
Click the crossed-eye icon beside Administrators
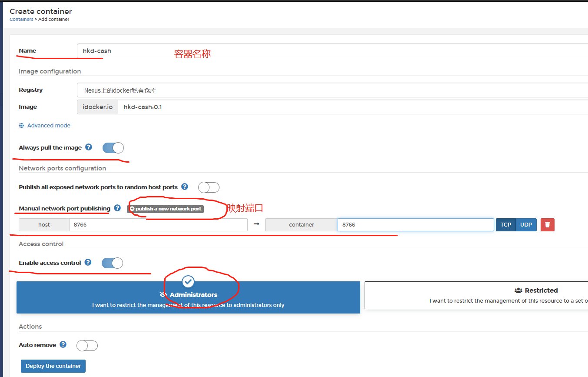(x=163, y=295)
